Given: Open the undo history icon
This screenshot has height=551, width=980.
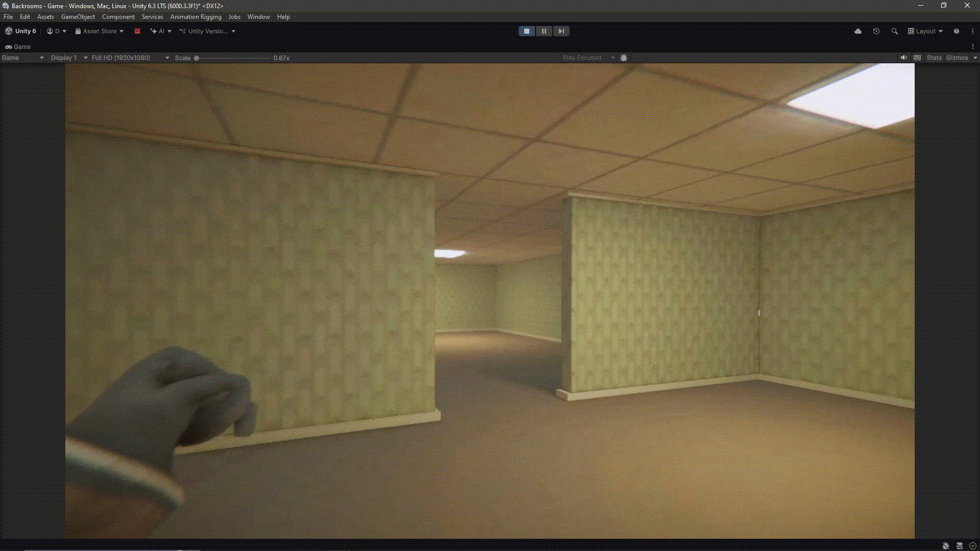Looking at the screenshot, I should click(876, 31).
